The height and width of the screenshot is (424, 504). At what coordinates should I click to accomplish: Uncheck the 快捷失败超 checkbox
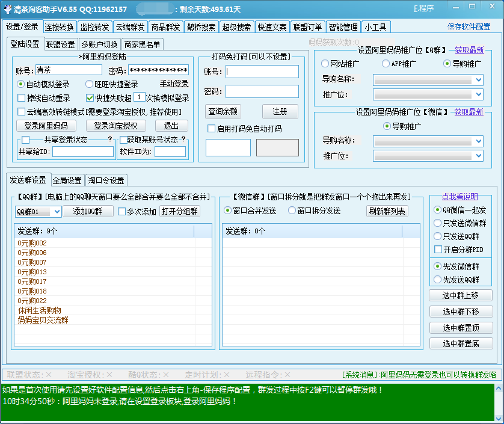click(90, 97)
